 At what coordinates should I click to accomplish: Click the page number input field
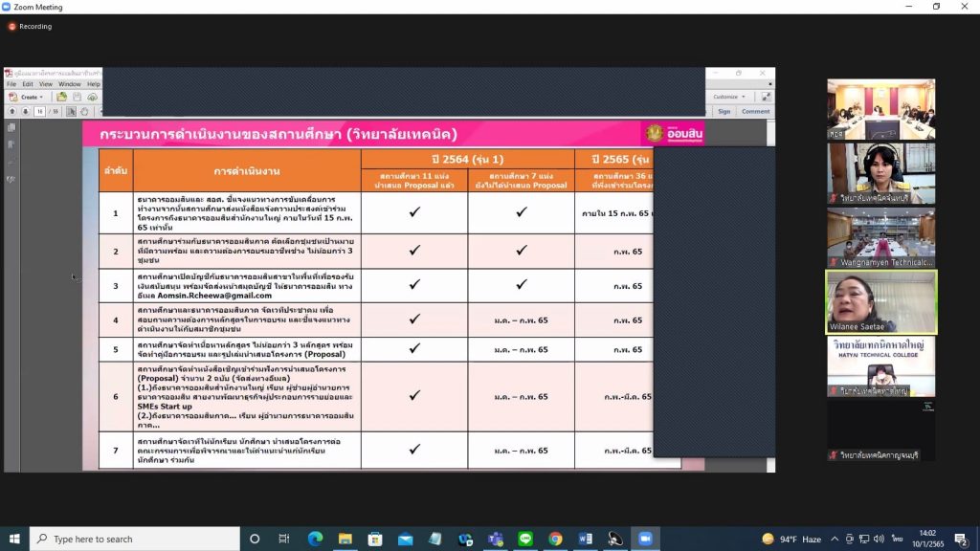40,111
